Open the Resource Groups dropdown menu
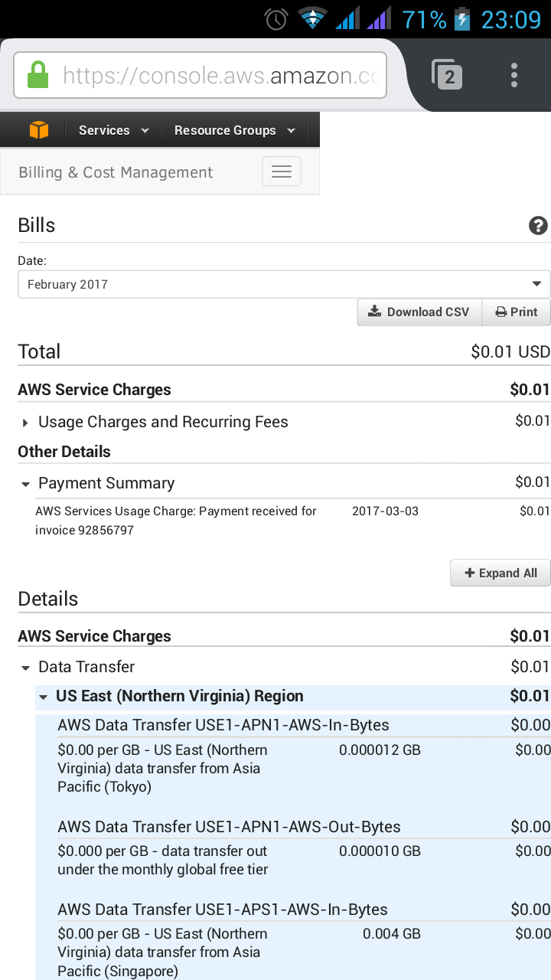This screenshot has width=551, height=980. (x=234, y=130)
